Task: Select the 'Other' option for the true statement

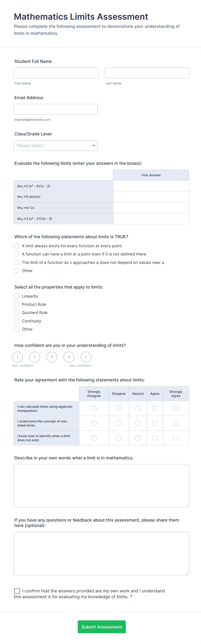Action: pyautogui.click(x=16, y=271)
